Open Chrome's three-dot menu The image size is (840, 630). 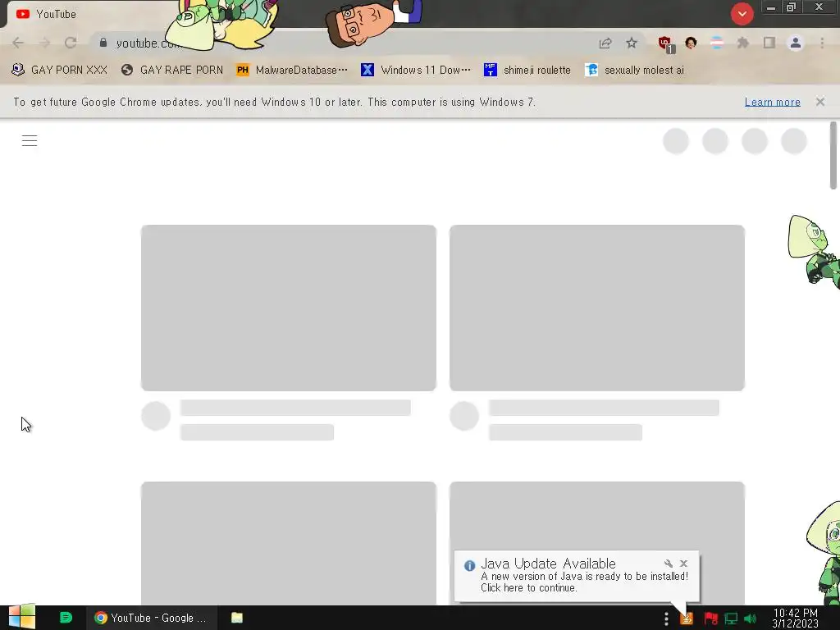point(822,43)
